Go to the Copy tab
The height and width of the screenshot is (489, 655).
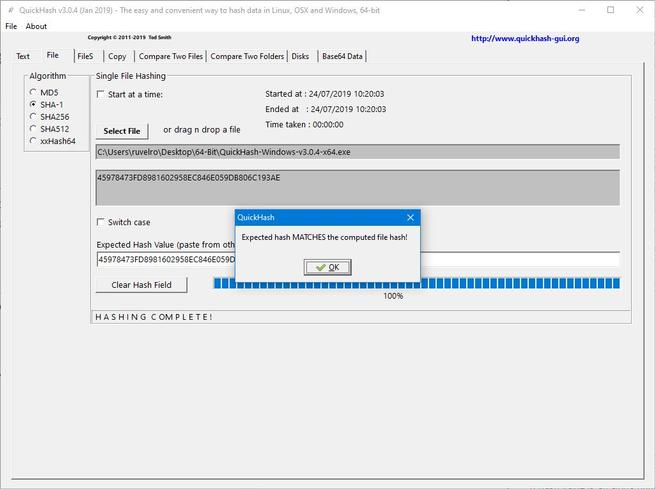(117, 56)
